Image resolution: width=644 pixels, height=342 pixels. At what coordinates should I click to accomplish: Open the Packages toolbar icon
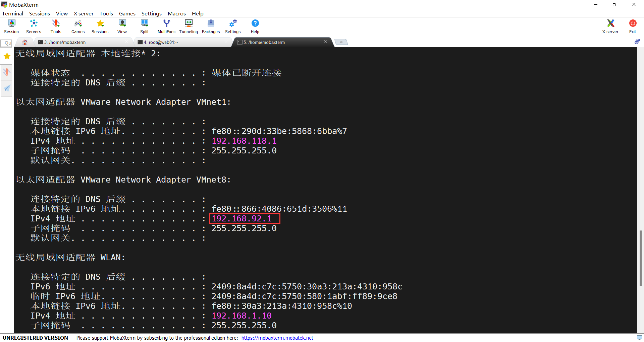point(211,26)
